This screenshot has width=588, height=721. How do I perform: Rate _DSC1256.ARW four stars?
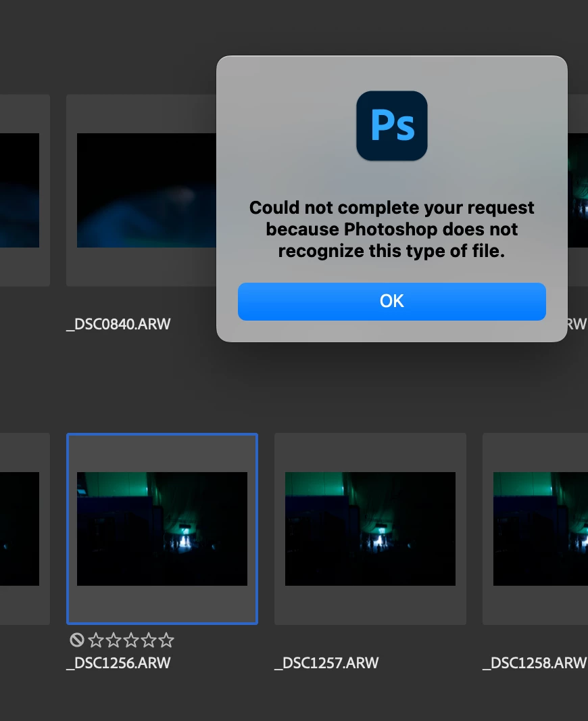pyautogui.click(x=149, y=640)
